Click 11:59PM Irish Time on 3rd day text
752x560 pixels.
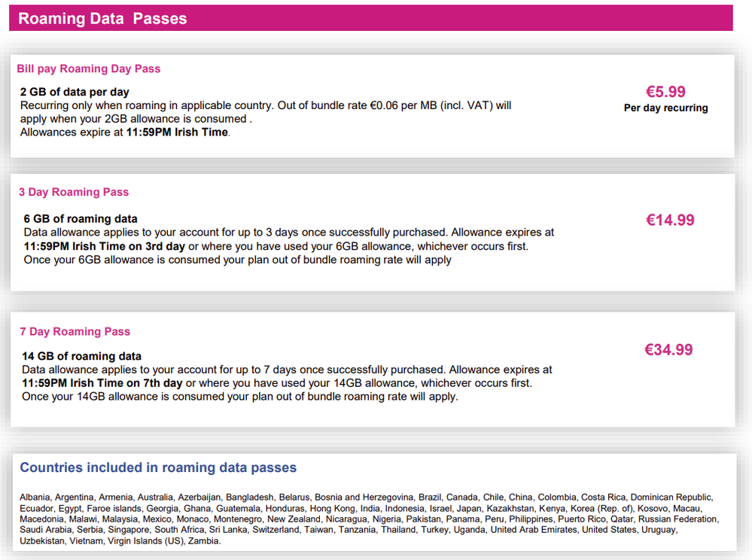click(x=105, y=246)
